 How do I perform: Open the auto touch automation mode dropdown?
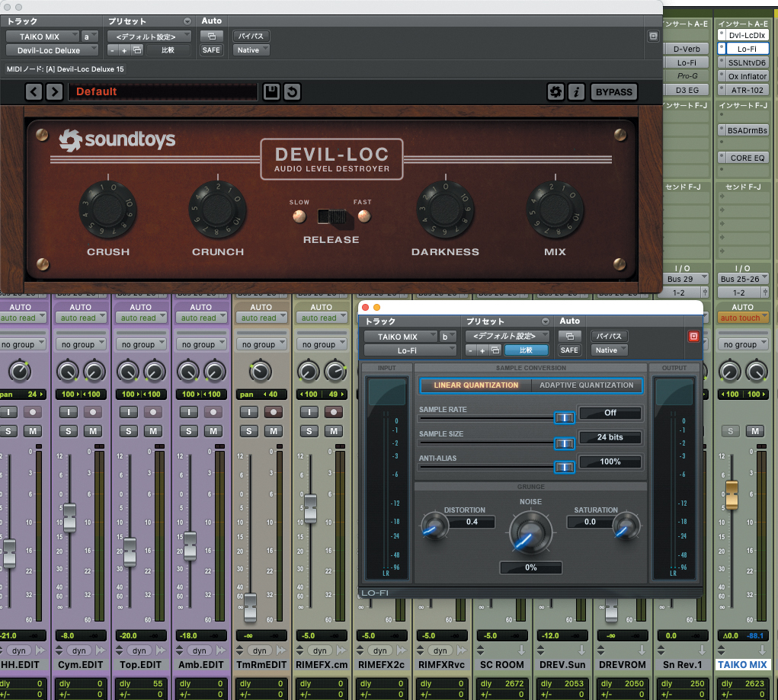(x=743, y=318)
